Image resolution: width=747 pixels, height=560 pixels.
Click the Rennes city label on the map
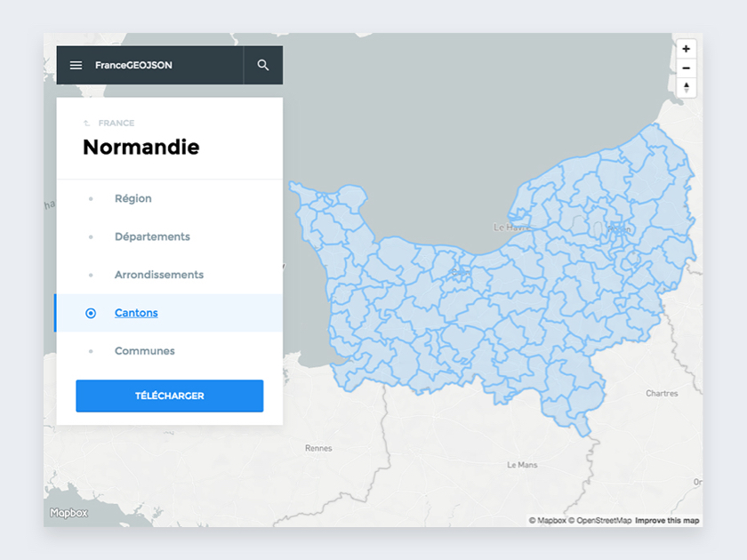[x=318, y=449]
